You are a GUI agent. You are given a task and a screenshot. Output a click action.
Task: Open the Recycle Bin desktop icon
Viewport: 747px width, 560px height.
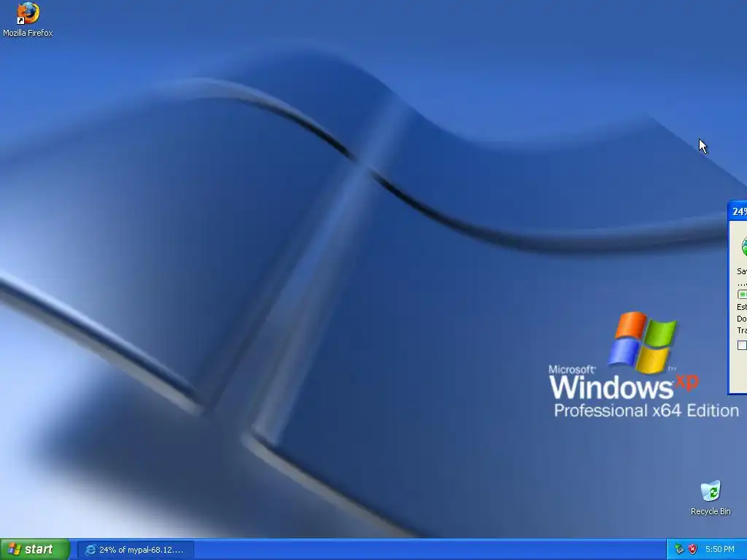click(711, 497)
